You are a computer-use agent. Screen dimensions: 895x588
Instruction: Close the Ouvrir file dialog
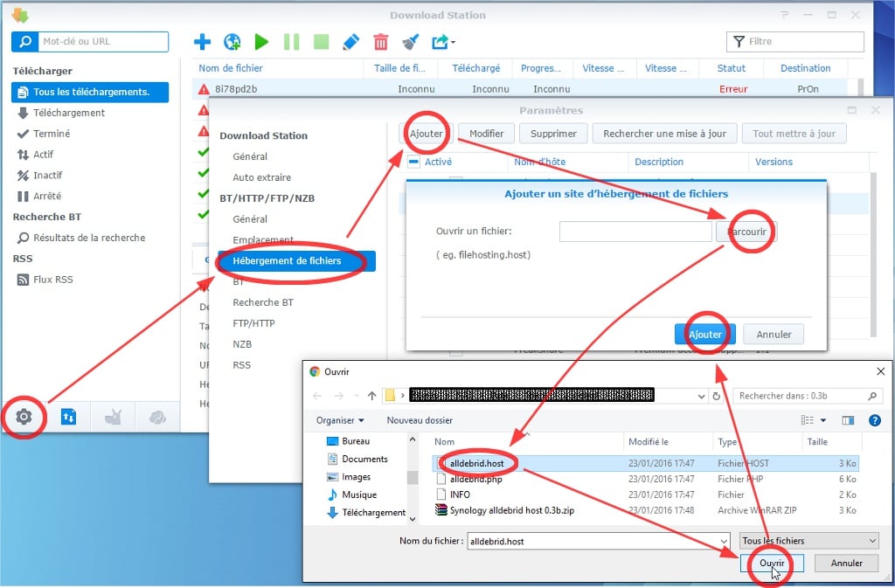(881, 371)
